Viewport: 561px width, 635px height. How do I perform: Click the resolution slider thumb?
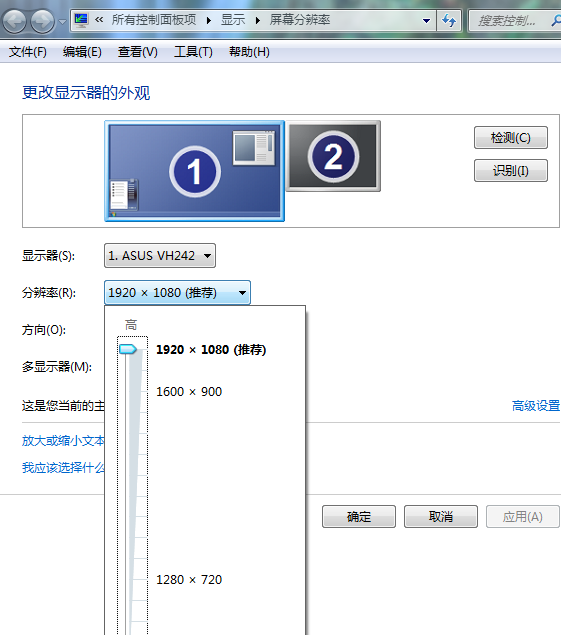tap(128, 349)
